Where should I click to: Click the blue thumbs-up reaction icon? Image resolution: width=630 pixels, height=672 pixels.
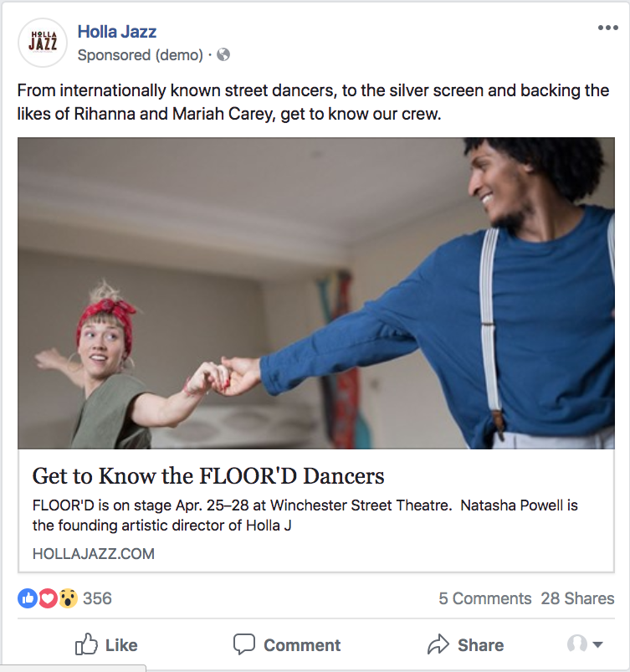(27, 598)
